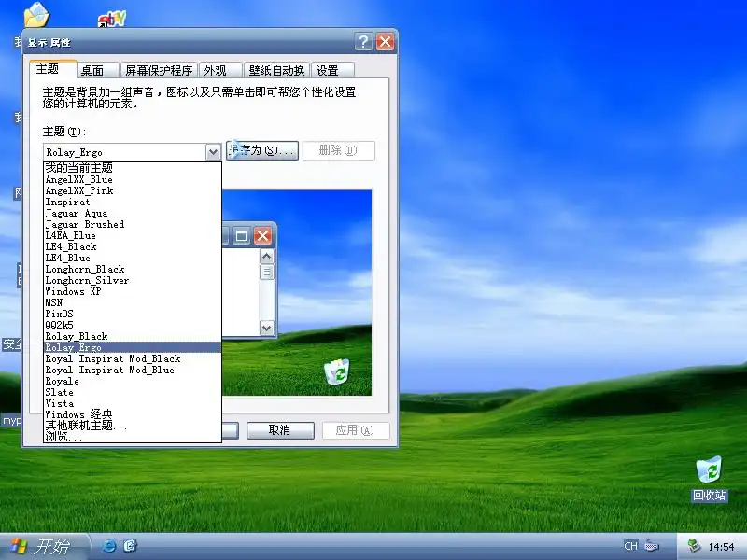
Task: Click the help question mark button in dialog title bar
Action: [363, 42]
